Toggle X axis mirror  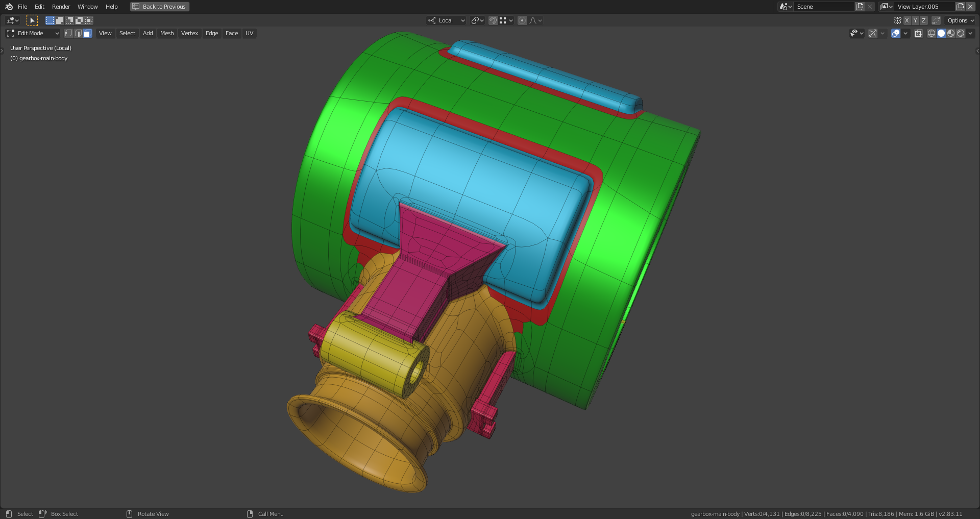(x=907, y=20)
